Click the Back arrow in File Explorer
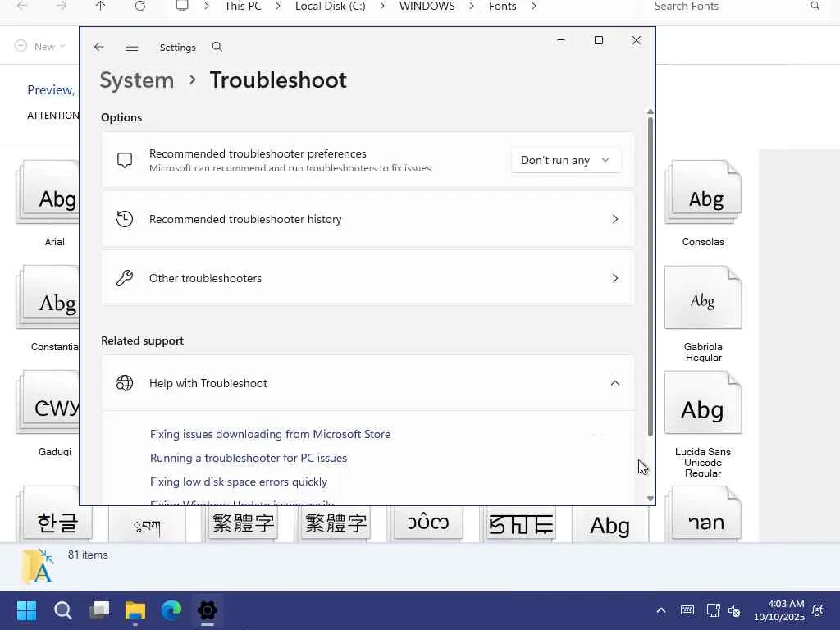The image size is (840, 630). point(22,6)
